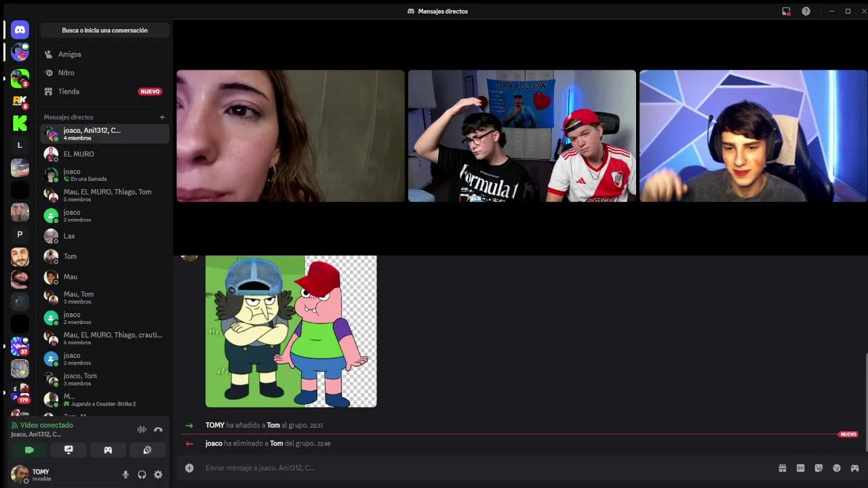Select the two-guys video tile
Viewport: 868px width, 488px height.
(x=522, y=136)
